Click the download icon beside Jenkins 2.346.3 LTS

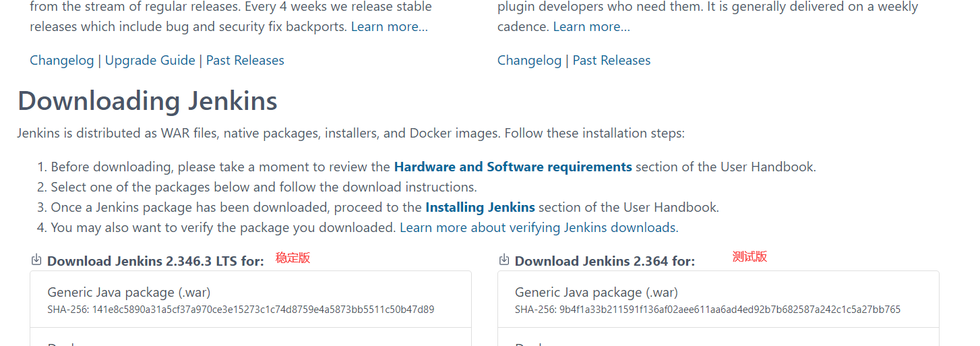coord(36,260)
